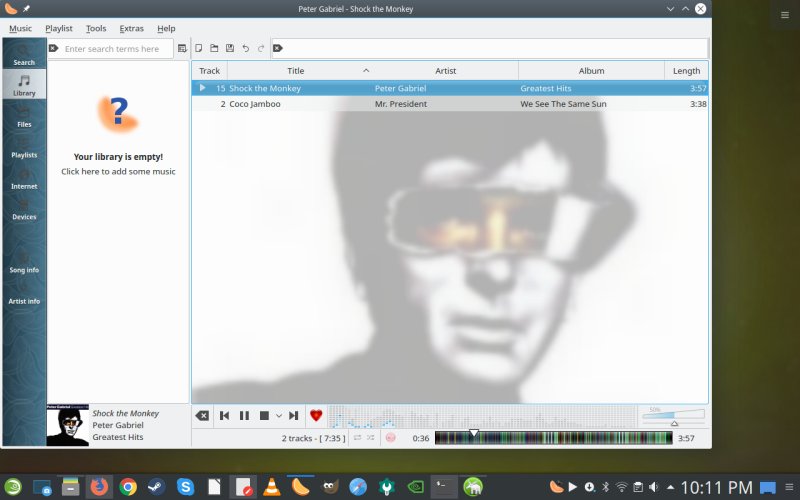Select the Library sidebar tab
Image resolution: width=800 pixels, height=500 pixels.
(24, 84)
